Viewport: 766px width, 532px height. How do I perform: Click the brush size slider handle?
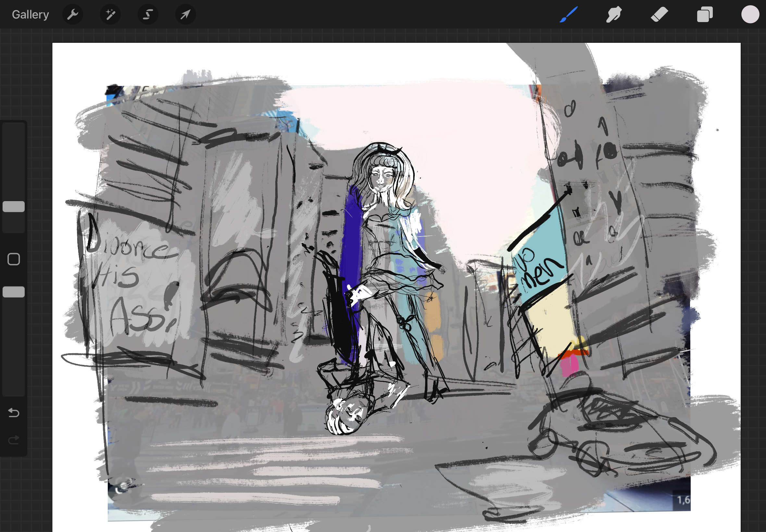(x=14, y=207)
